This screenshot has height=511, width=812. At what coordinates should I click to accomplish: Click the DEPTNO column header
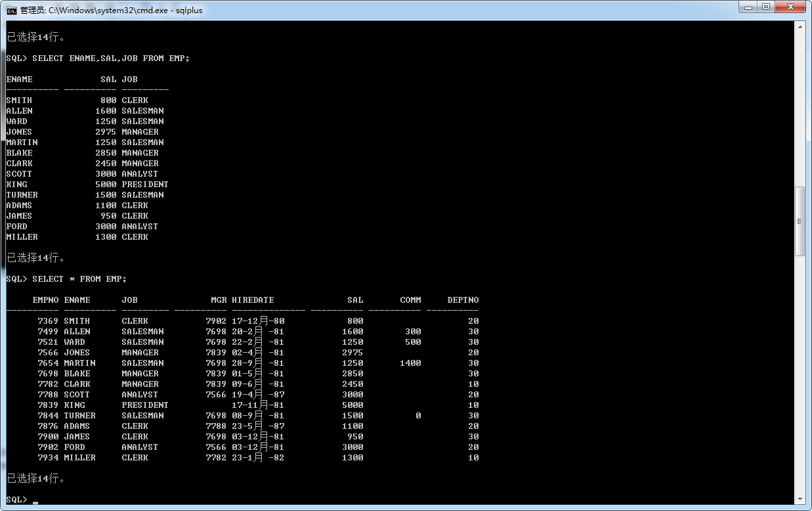(463, 300)
